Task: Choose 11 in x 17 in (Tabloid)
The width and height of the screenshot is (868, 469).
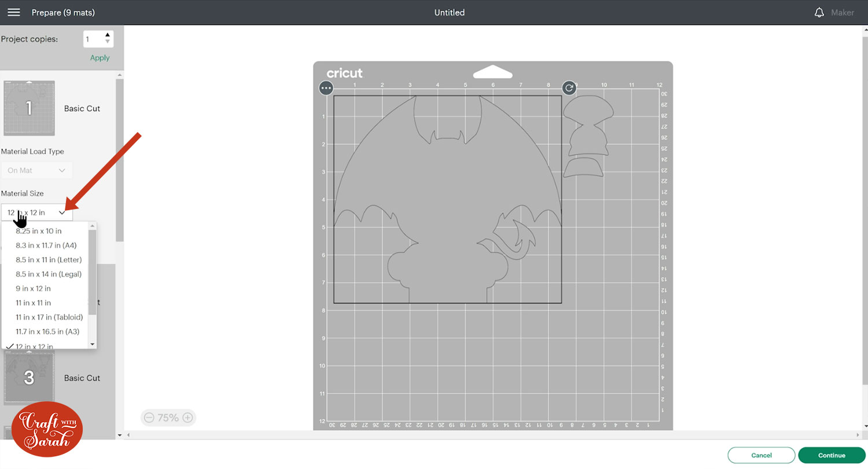Action: [x=49, y=317]
